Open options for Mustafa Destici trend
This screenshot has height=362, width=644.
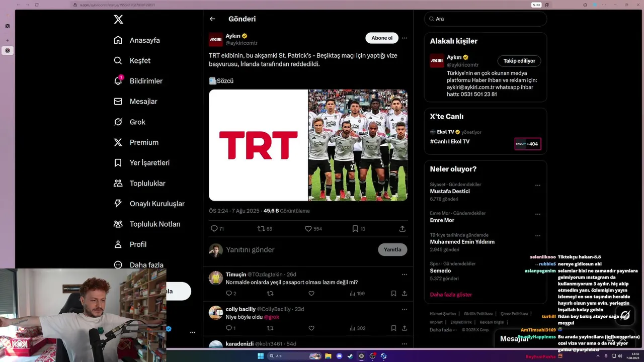pos(538,185)
